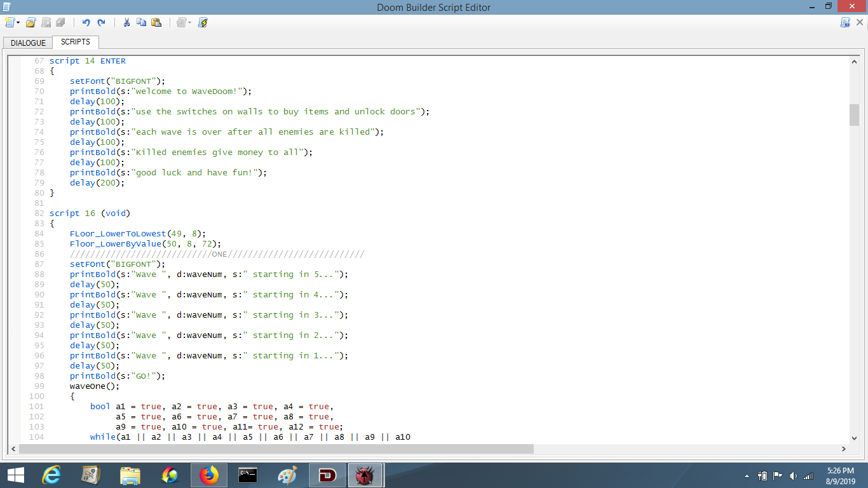The image size is (868, 488).
Task: Click the vertical scrollbar thumb
Action: point(854,115)
